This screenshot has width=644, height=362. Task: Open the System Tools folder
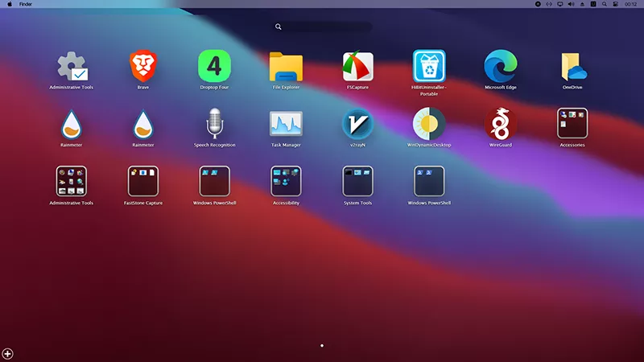pos(357,181)
